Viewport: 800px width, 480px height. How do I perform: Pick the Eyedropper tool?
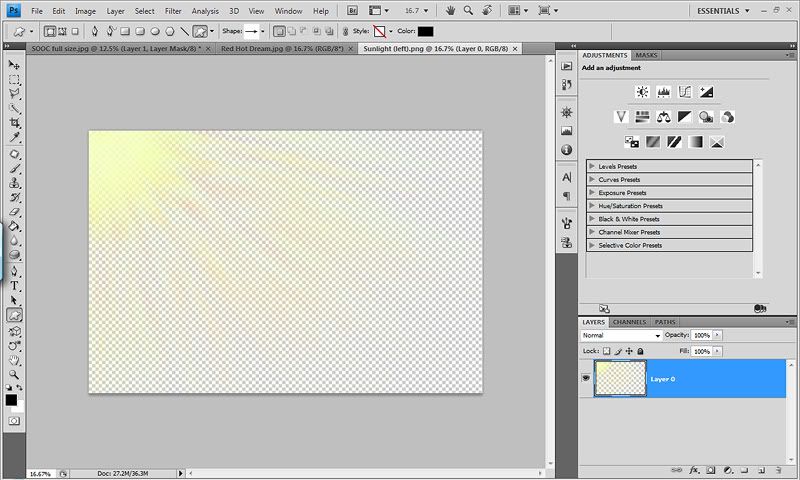click(x=15, y=137)
